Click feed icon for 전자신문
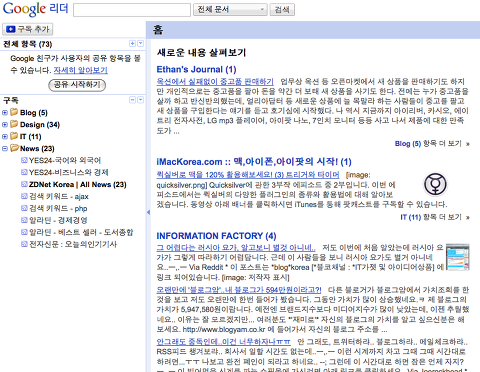Image resolution: width=480 pixels, height=372 pixels. pyautogui.click(x=24, y=244)
